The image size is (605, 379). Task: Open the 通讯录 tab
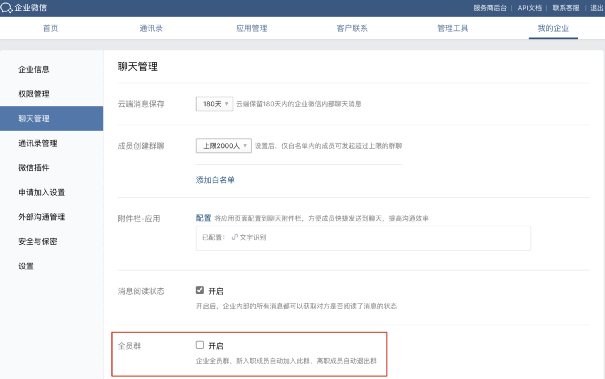click(x=151, y=28)
